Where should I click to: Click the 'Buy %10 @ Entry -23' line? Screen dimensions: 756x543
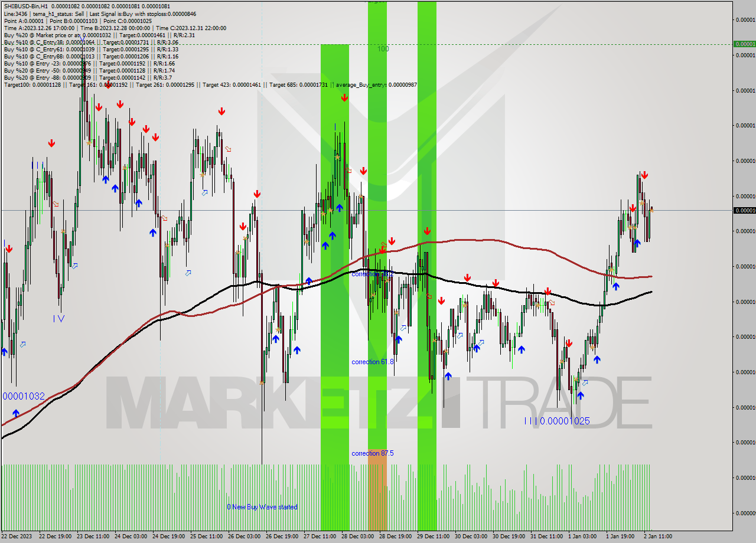click(89, 63)
